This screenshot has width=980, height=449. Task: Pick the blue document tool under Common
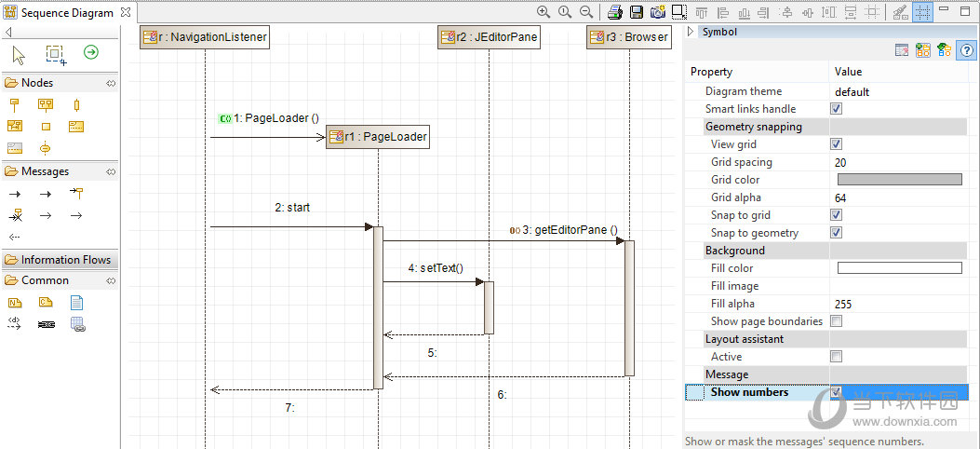77,304
